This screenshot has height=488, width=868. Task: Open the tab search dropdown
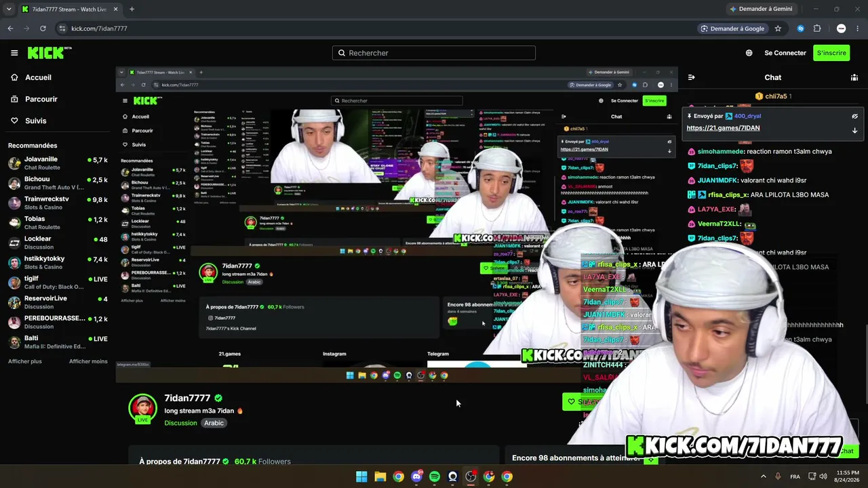(9, 9)
